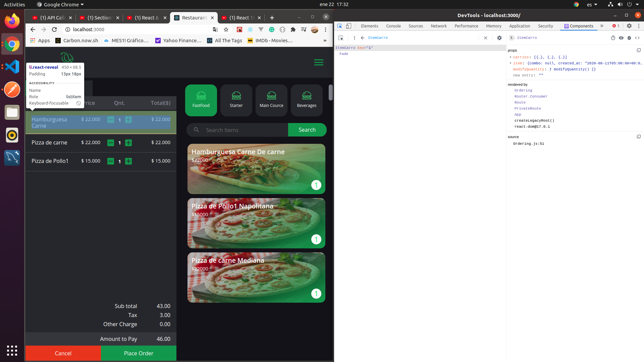The width and height of the screenshot is (644, 362).
Task: Copy props to clipboard
Action: pyautogui.click(x=639, y=50)
